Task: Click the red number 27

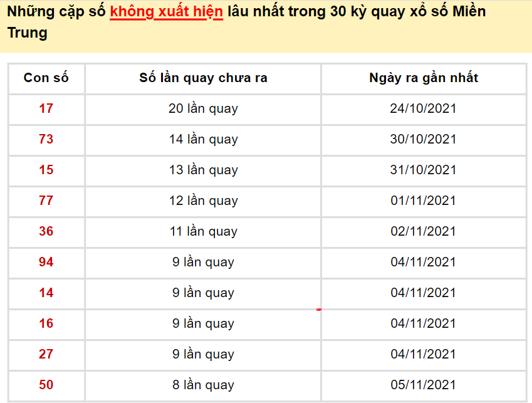Action: click(46, 354)
